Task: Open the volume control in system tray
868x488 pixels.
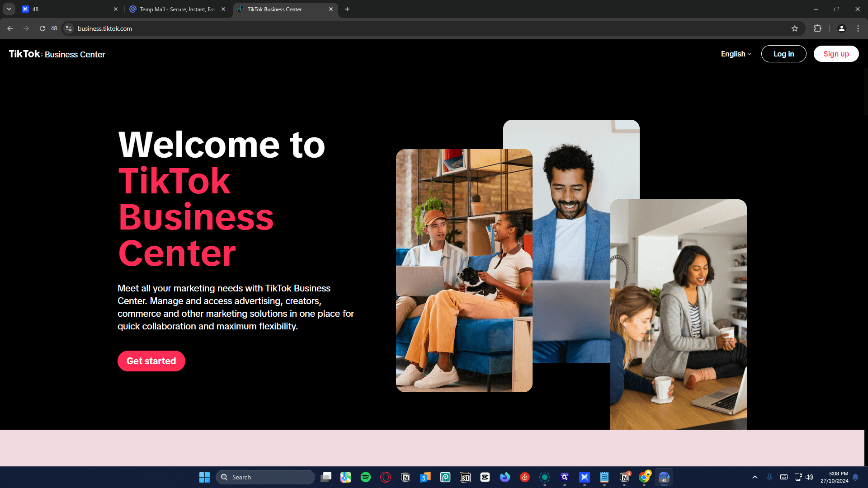Action: point(809,477)
